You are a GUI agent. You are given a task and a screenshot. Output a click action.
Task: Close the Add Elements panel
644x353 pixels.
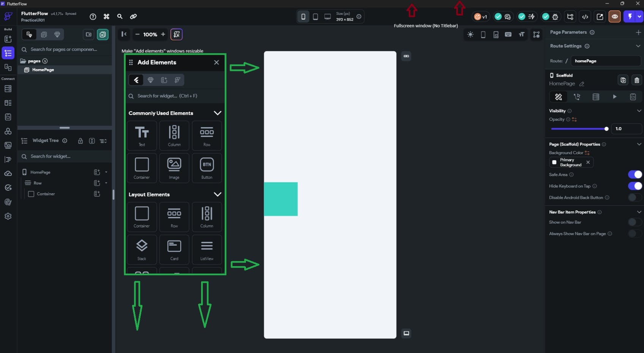(216, 62)
